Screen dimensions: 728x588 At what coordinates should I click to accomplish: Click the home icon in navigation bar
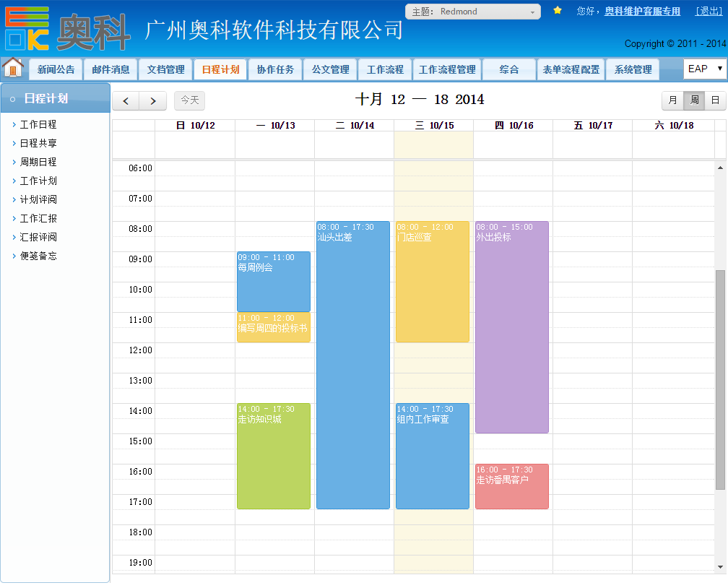pos(13,68)
